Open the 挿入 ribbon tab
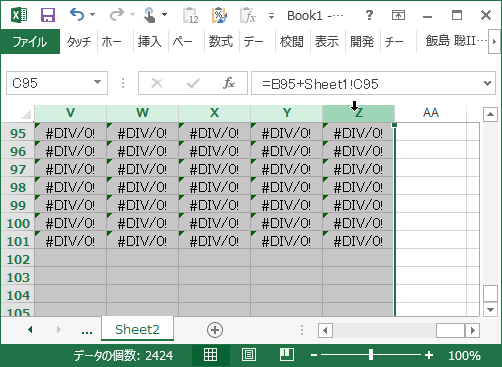This screenshot has width=502, height=367. (150, 42)
